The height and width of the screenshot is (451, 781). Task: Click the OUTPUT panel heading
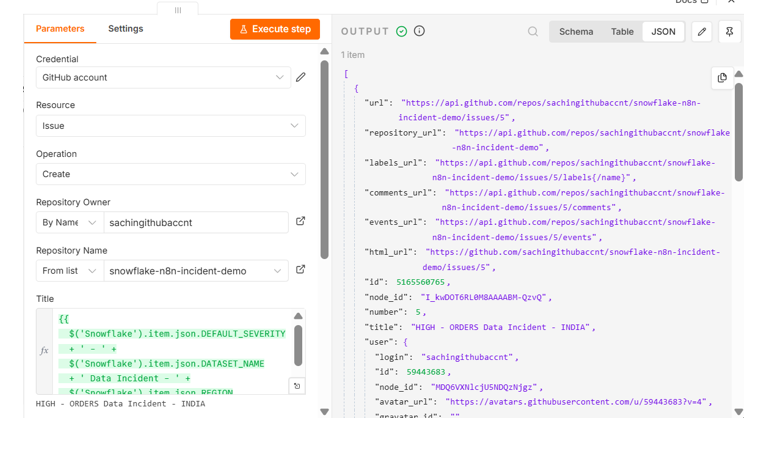365,31
